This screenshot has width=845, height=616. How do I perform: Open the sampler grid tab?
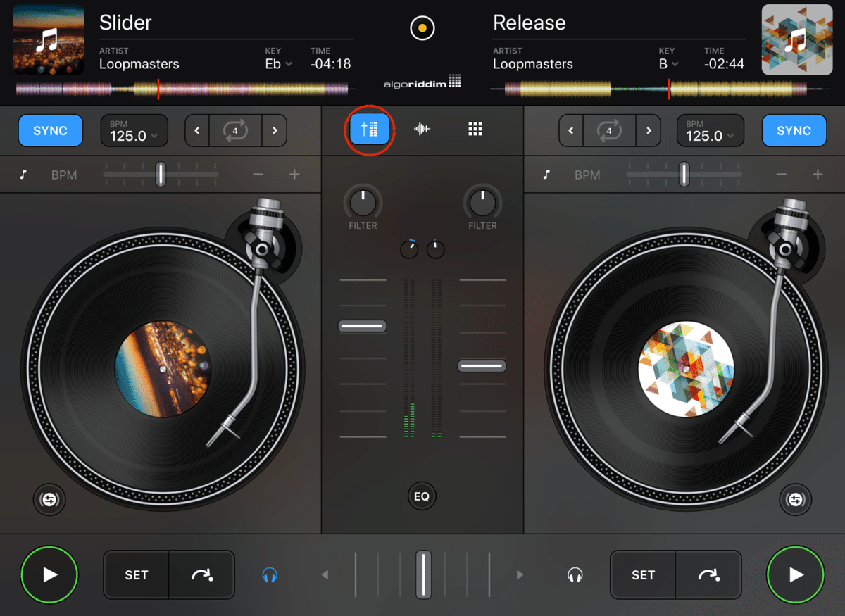475,129
